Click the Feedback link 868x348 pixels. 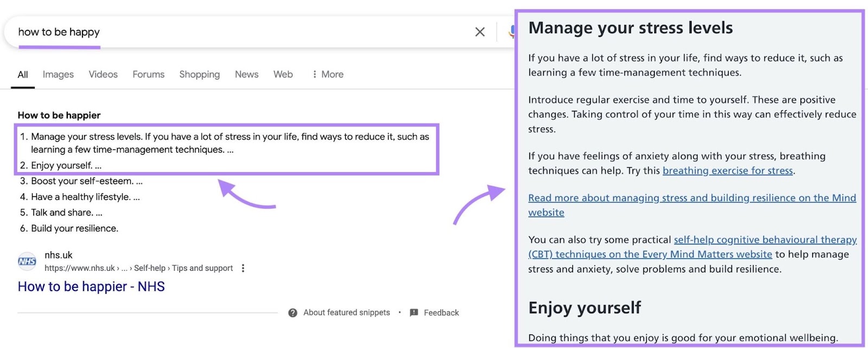(x=442, y=313)
